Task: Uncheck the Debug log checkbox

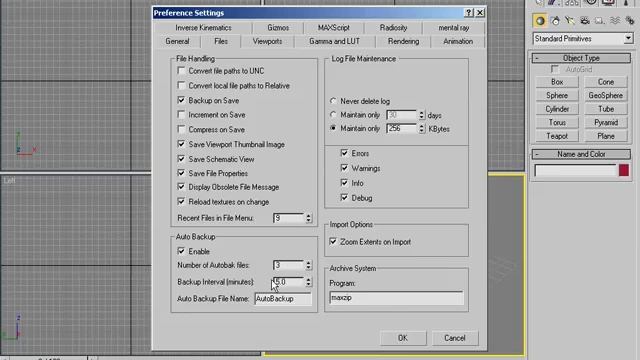Action: tap(344, 198)
